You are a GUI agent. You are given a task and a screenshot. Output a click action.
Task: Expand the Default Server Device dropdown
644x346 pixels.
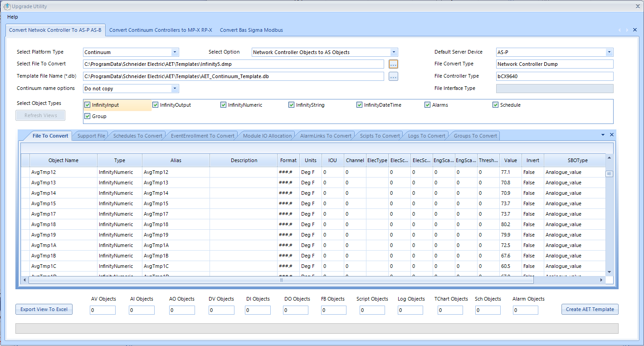[x=610, y=52]
